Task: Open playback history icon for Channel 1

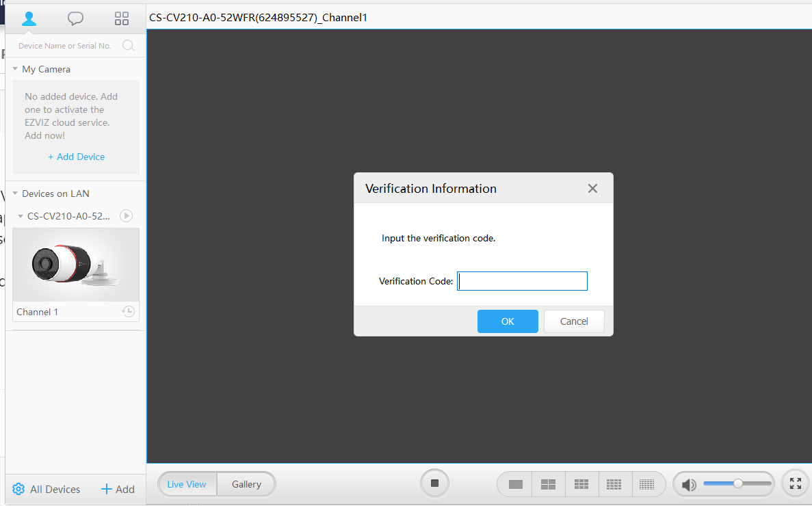Action: (x=128, y=311)
